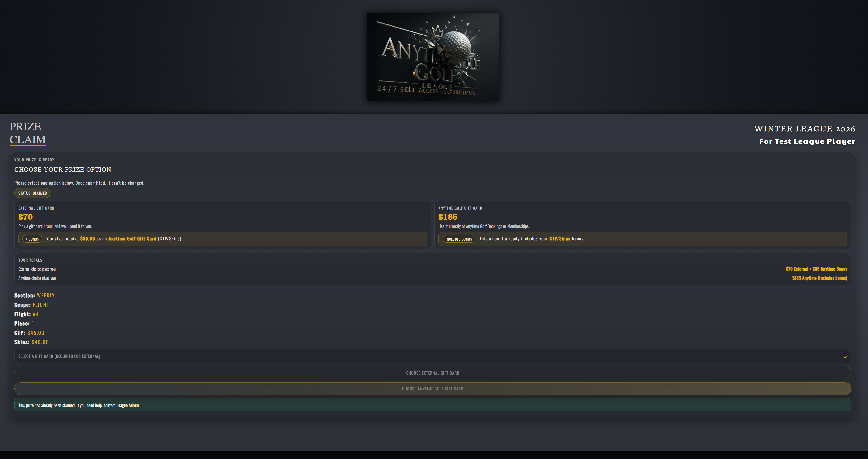
Task: Click the WINTER LEAGUE 2026 title
Action: [805, 128]
